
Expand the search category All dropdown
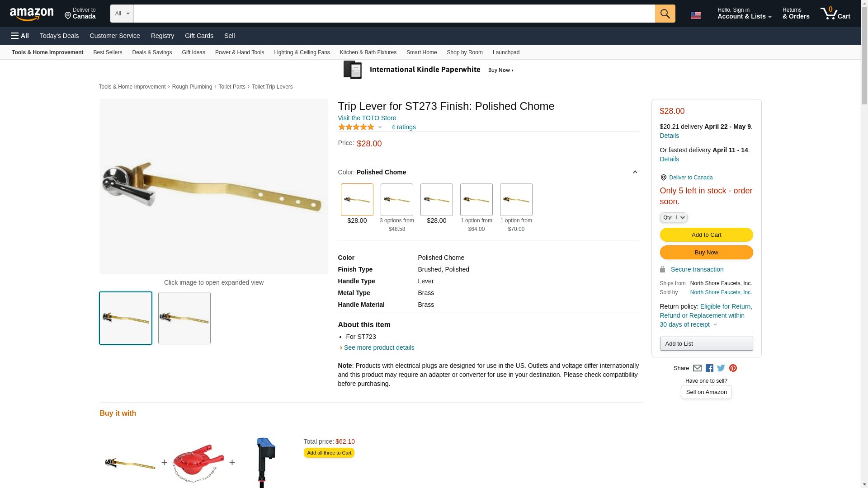pyautogui.click(x=122, y=14)
